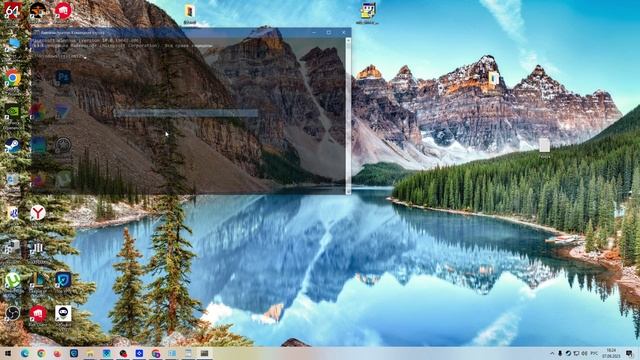Select the pixel-character desktop icon above the mountains
Viewport: 640px width, 360px height.
(x=368, y=11)
